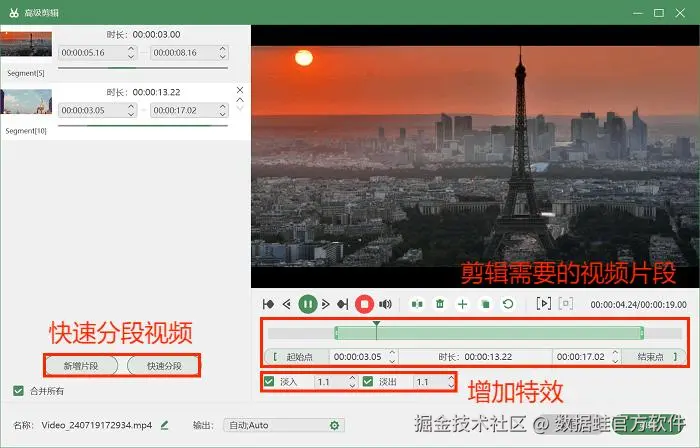
Task: Uncheck the 淡入 fade-in checkbox
Action: 269,382
